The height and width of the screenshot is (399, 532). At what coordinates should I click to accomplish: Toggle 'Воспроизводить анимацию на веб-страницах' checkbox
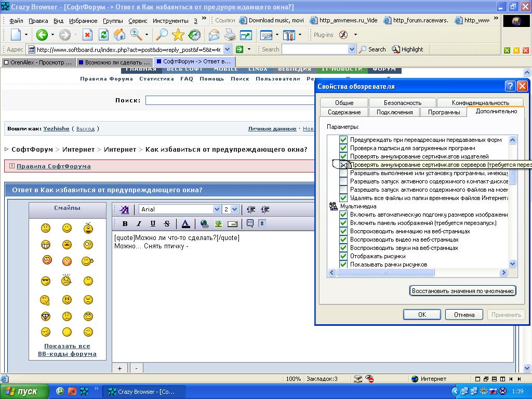coord(343,231)
